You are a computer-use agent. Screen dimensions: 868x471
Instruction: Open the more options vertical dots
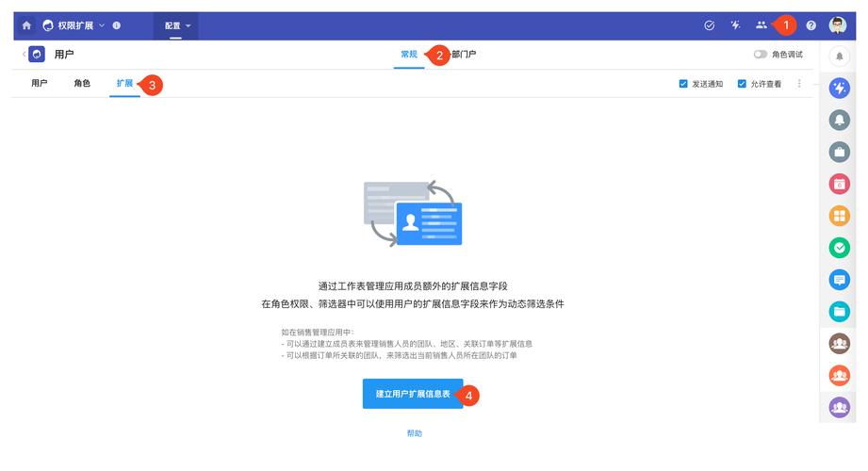click(799, 84)
